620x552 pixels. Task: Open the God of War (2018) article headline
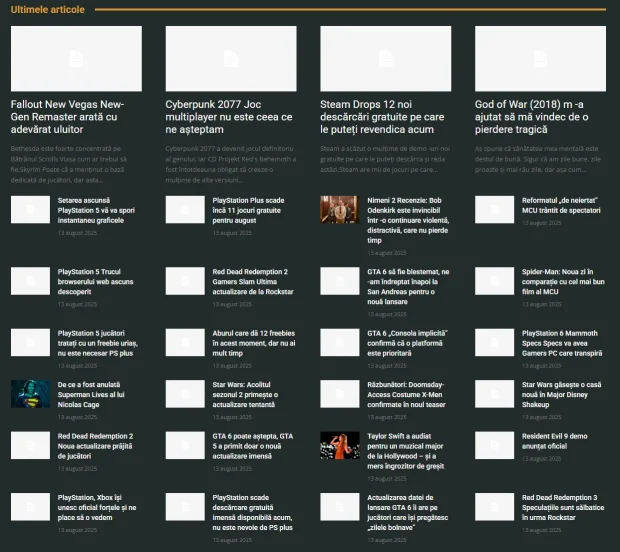(x=531, y=117)
